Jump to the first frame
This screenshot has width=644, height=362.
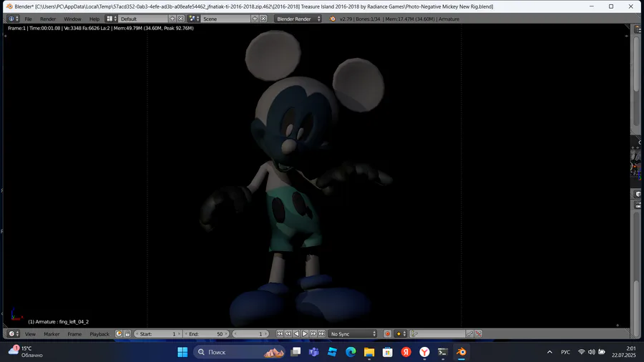[280, 333]
